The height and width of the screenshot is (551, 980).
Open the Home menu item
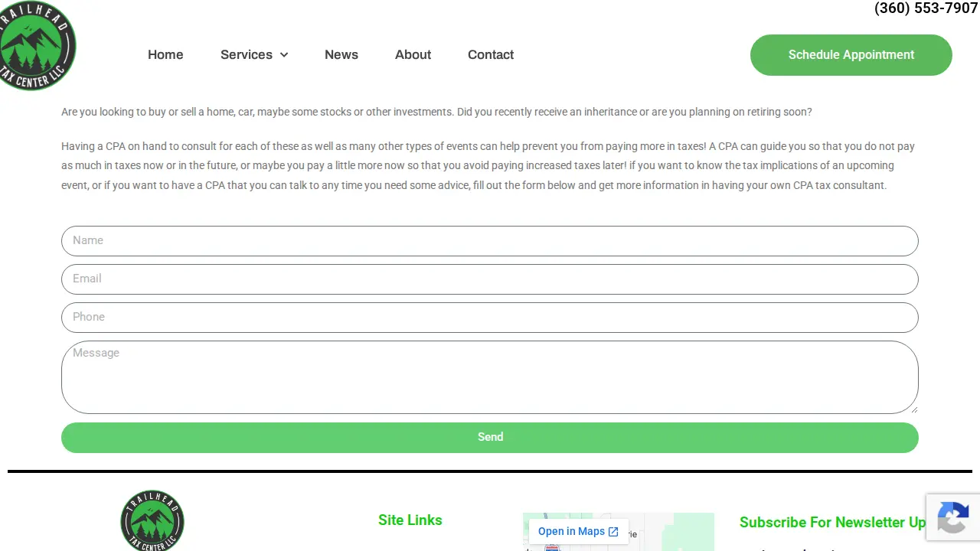point(165,54)
